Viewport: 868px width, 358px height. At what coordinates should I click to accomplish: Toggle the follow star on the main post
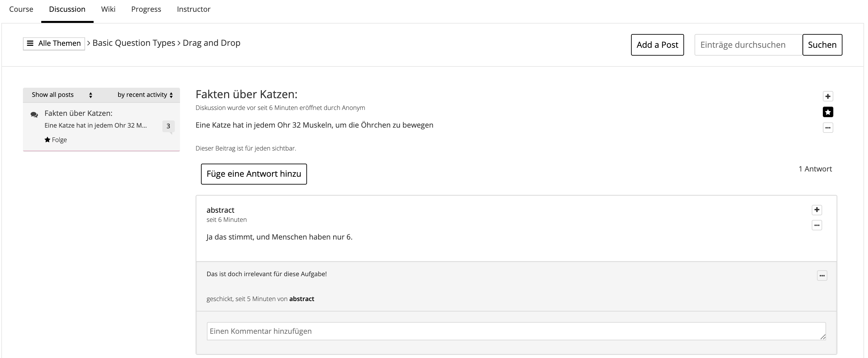pyautogui.click(x=827, y=112)
